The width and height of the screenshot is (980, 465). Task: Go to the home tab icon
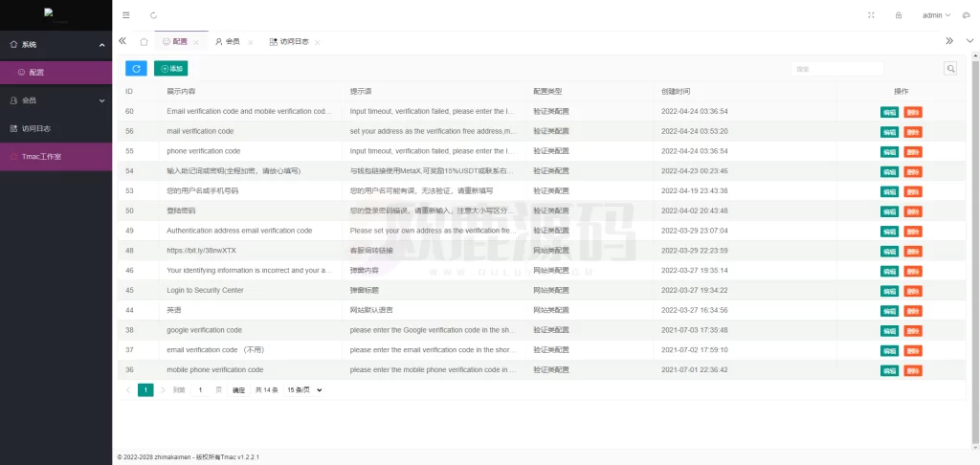click(x=144, y=42)
